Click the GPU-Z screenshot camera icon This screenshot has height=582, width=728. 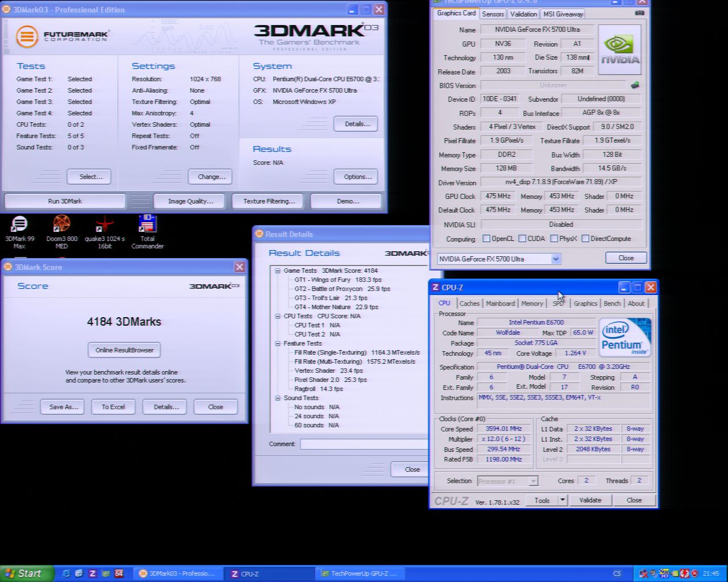(x=639, y=13)
